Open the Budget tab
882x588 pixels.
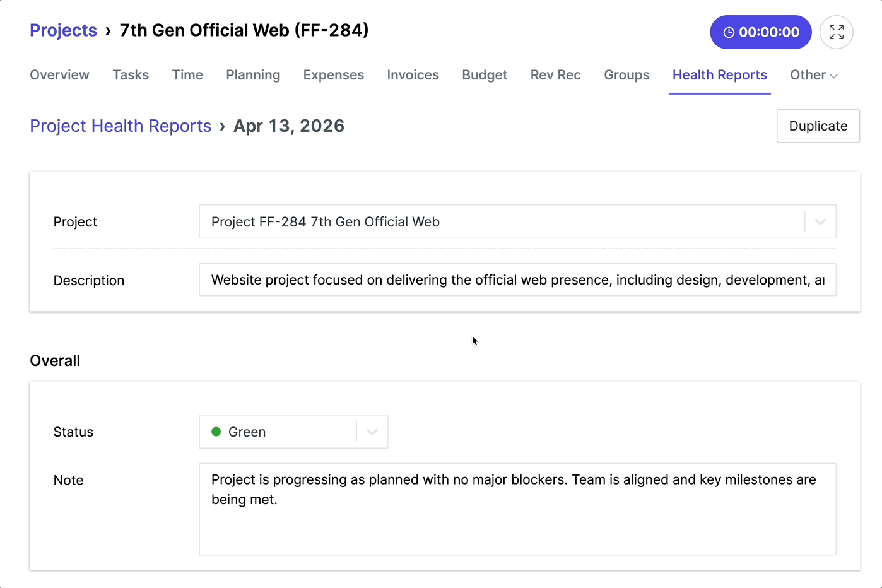[x=485, y=75]
